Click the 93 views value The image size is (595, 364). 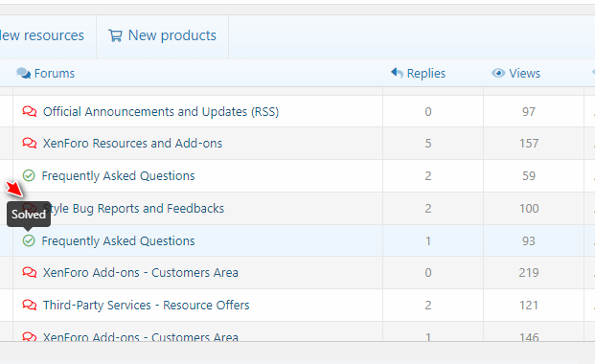coord(529,241)
